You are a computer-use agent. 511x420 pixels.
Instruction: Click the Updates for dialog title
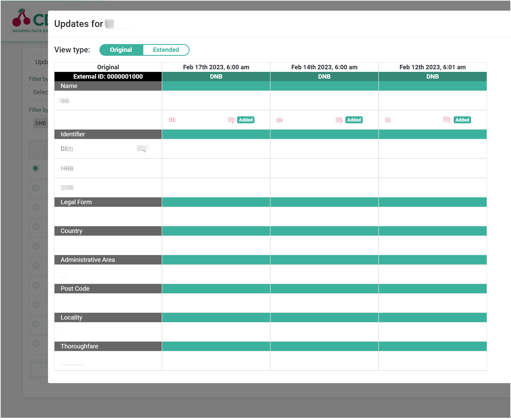point(79,24)
